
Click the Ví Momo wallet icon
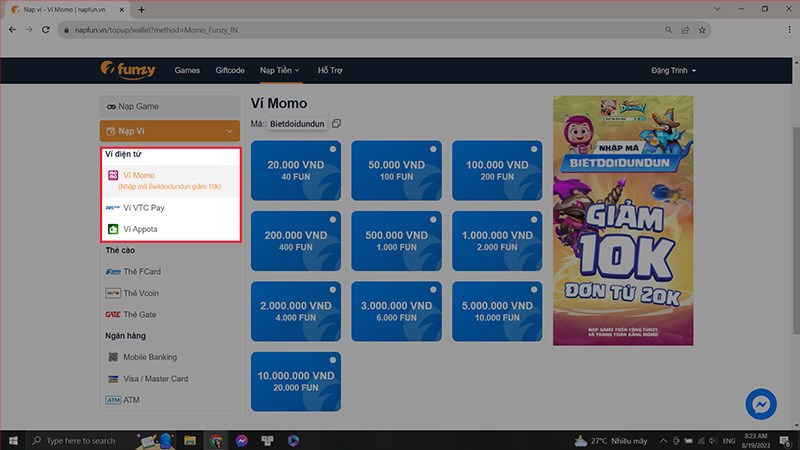pos(113,175)
